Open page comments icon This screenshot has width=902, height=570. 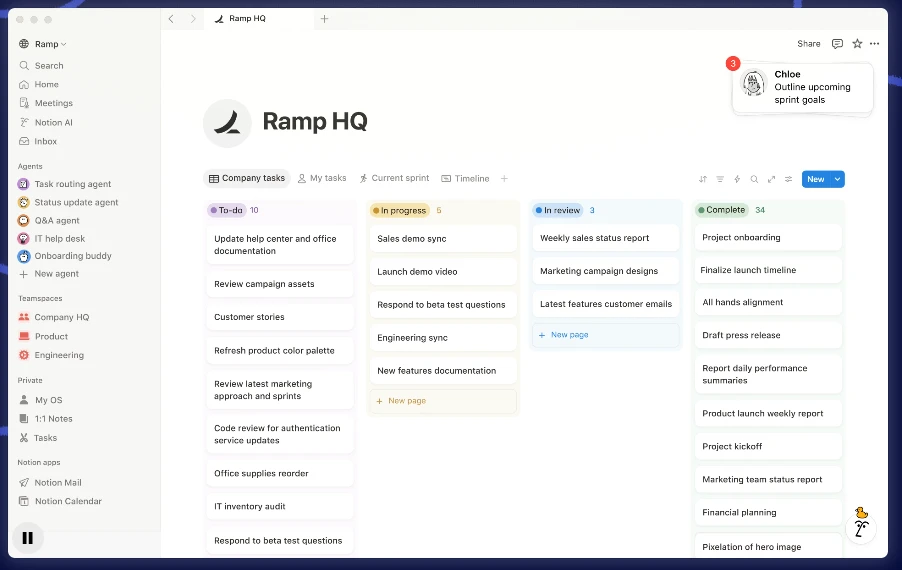click(837, 44)
